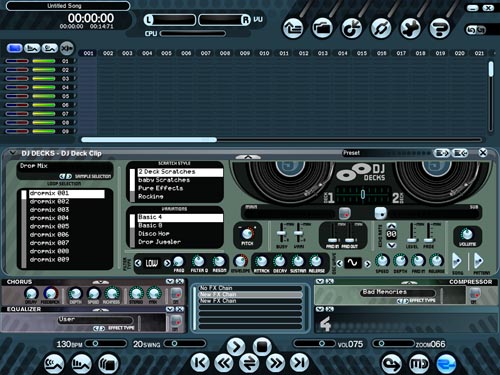The width and height of the screenshot is (500, 375).
Task: Click the stop button in the transport
Action: click(262, 347)
